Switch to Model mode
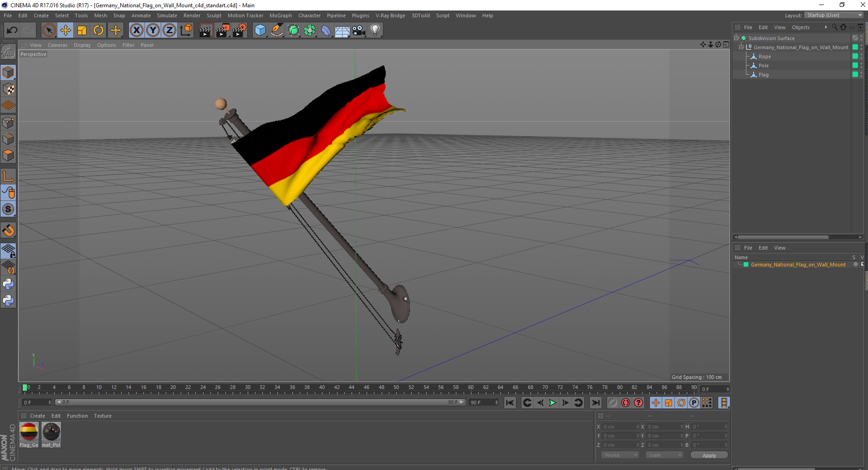Viewport: 868px width, 470px height. coord(8,73)
